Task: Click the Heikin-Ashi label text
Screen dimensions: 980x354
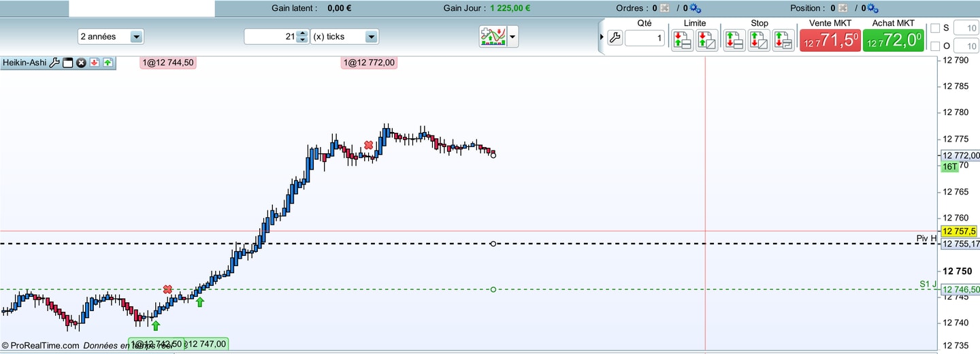Action: (24, 63)
